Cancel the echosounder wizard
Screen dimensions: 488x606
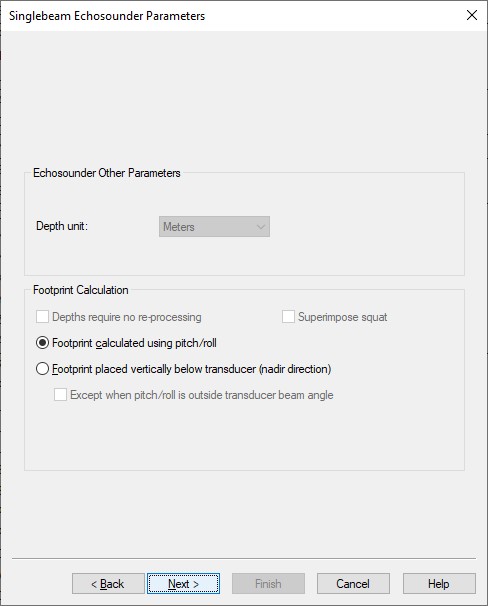353,584
